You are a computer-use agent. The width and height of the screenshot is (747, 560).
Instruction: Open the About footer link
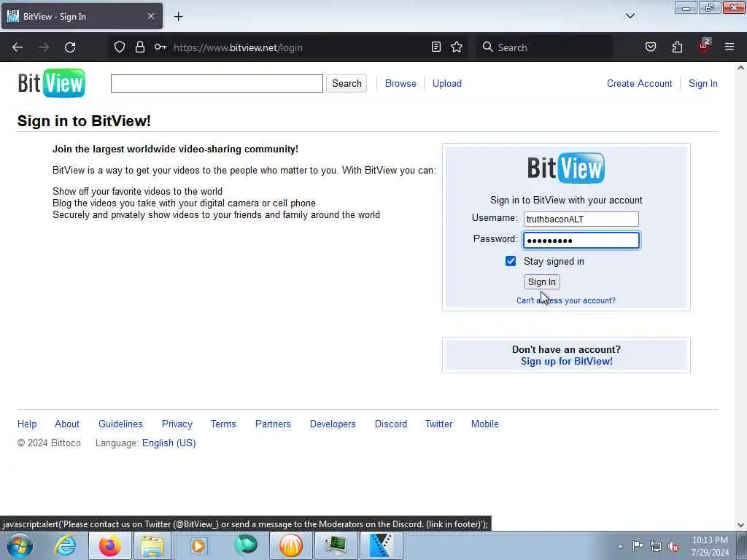coord(66,424)
